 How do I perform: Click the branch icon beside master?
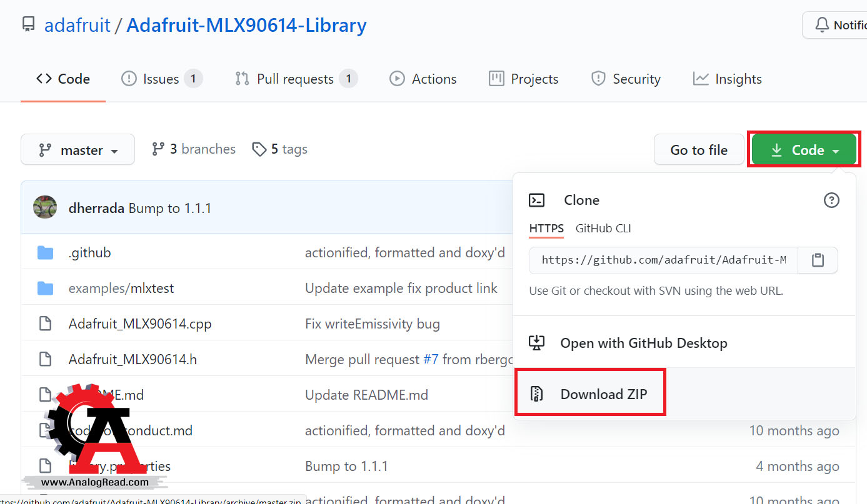(x=45, y=151)
